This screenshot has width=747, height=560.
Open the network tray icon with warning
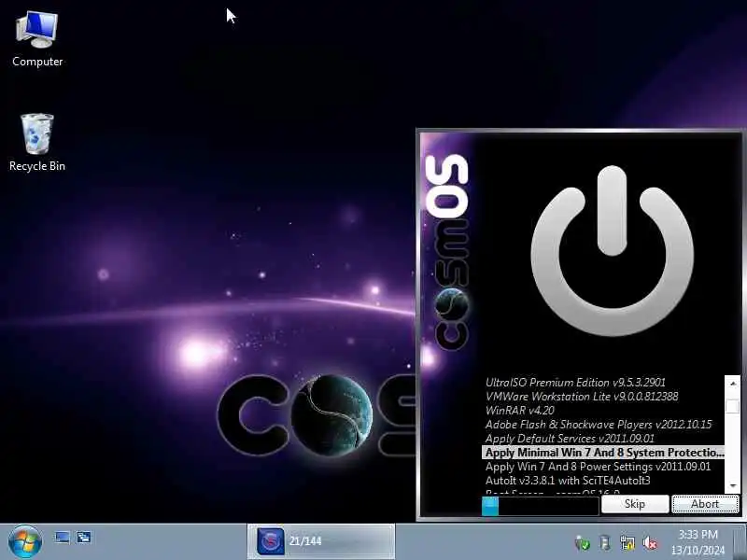pos(627,543)
